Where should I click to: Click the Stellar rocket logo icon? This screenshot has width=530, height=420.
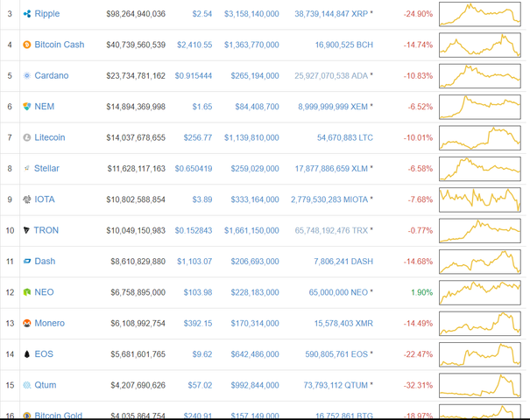(x=26, y=169)
